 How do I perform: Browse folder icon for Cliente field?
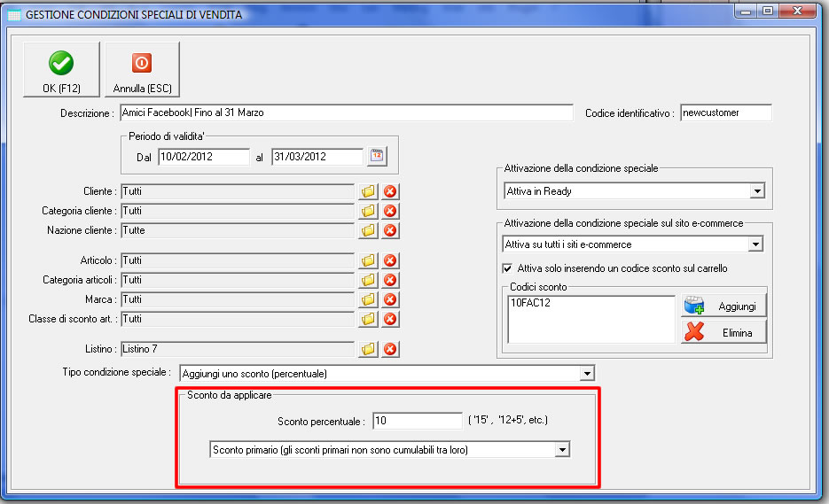pyautogui.click(x=368, y=191)
